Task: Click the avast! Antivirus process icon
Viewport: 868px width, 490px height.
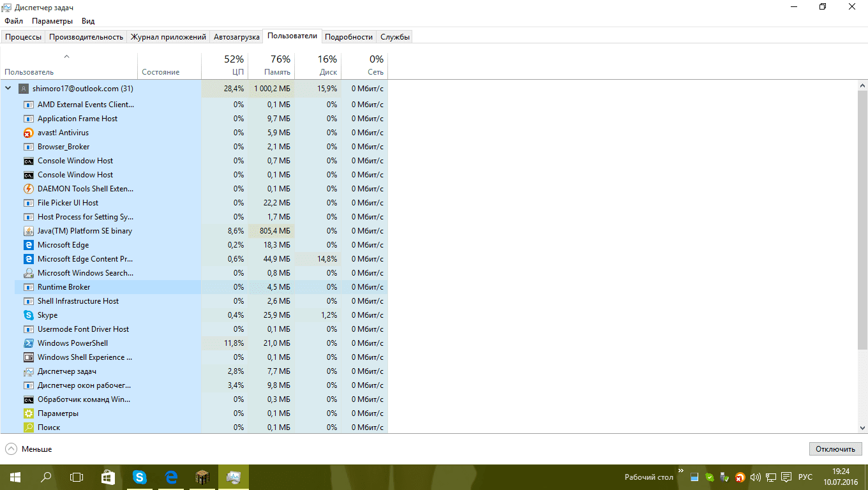Action: tap(28, 133)
